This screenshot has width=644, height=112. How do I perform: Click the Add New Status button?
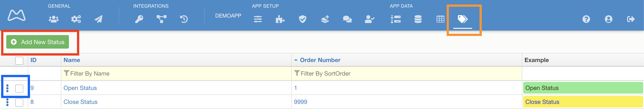pyautogui.click(x=38, y=42)
